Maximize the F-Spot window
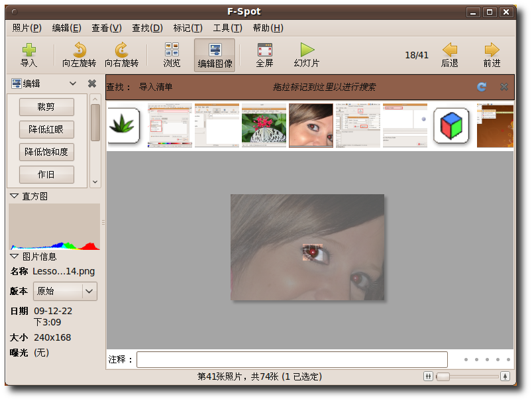 click(490, 12)
